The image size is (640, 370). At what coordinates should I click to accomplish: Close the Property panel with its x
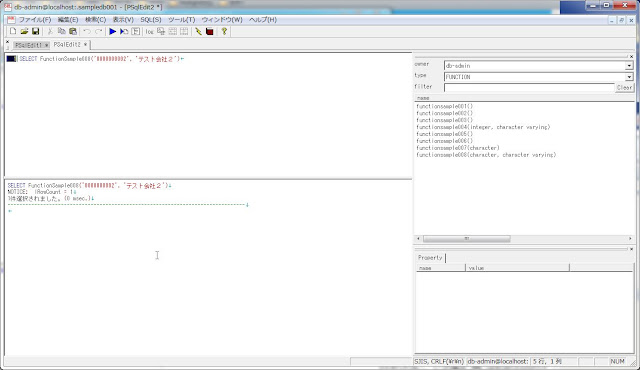point(631,249)
